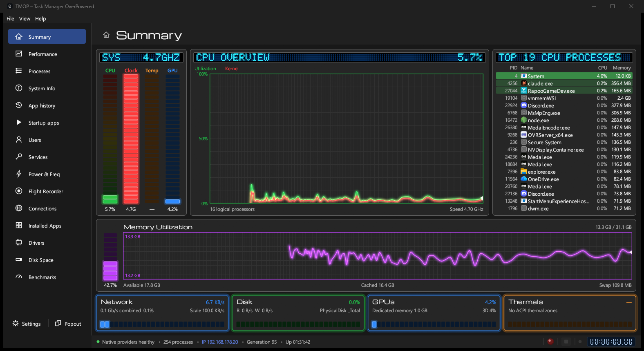Open Services wrench icon
The image size is (644, 351).
coord(19,157)
